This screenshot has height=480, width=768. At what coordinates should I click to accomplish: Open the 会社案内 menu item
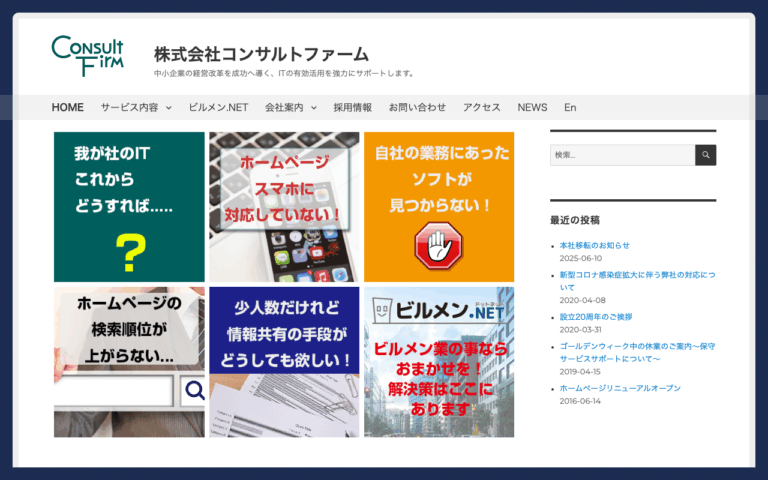pyautogui.click(x=284, y=107)
